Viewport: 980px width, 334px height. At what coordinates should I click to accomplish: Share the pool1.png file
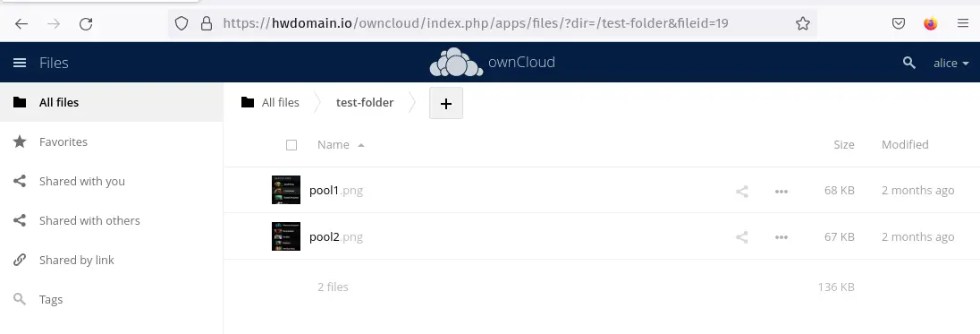tap(742, 191)
